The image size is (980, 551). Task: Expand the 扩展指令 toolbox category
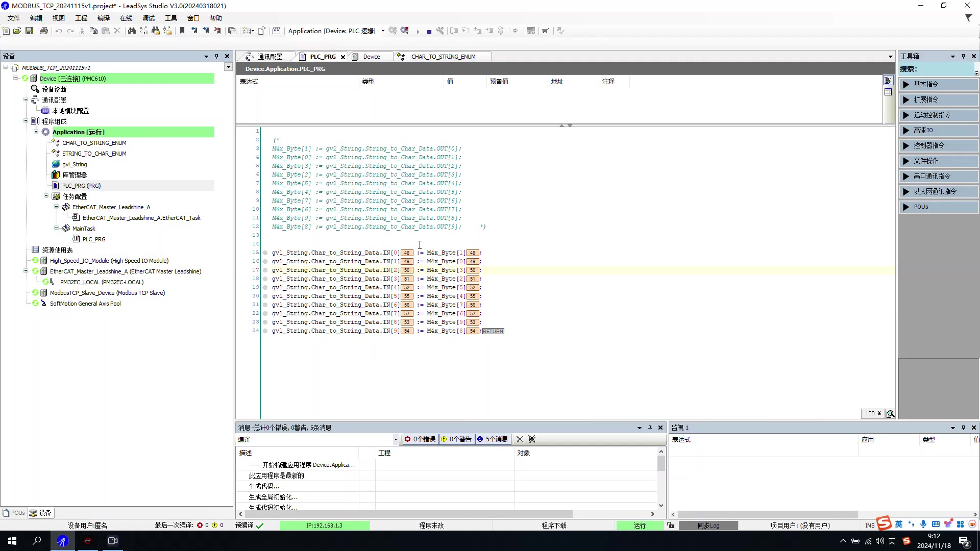point(938,100)
